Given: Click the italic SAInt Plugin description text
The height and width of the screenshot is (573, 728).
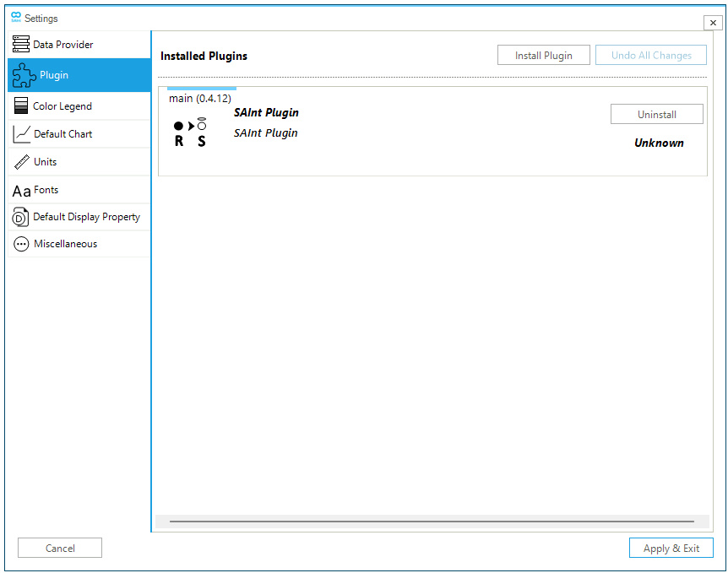Looking at the screenshot, I should click(x=265, y=133).
